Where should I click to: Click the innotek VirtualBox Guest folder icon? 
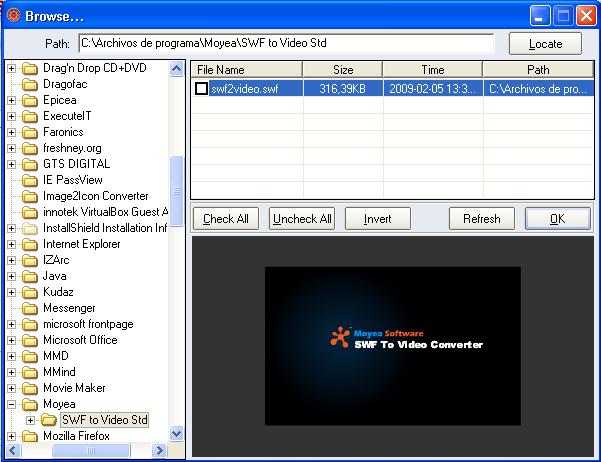30,212
